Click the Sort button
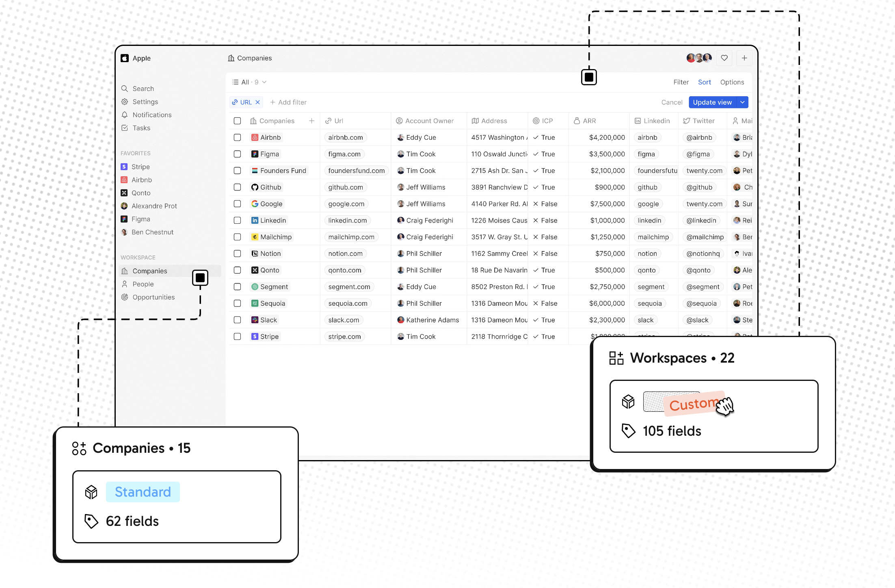Screen dimensions: 895x588 click(x=704, y=82)
